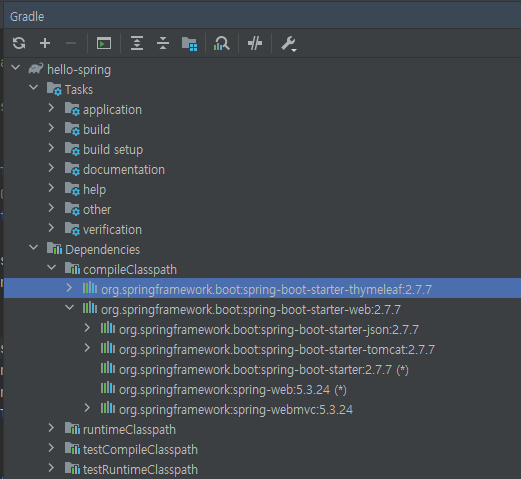This screenshot has width=521, height=479.
Task: Expand the build task group
Action: point(51,128)
